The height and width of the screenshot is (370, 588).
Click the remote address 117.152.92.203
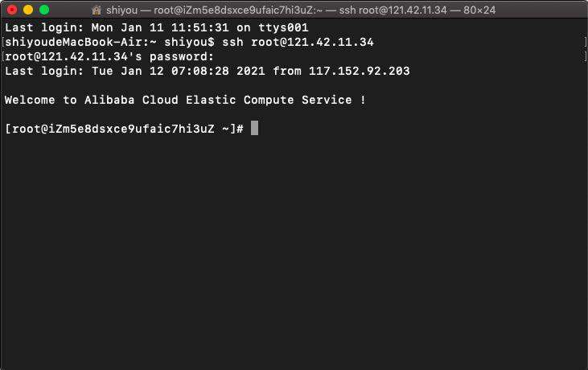coord(360,72)
